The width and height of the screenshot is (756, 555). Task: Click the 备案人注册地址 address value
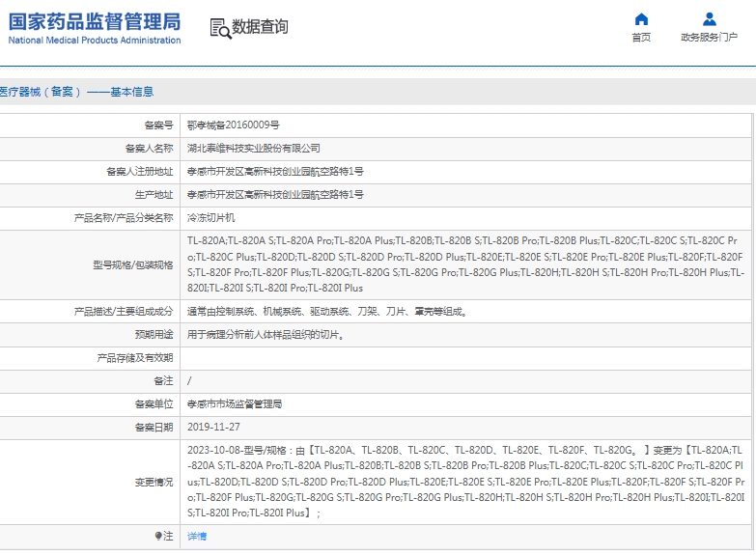(275, 172)
